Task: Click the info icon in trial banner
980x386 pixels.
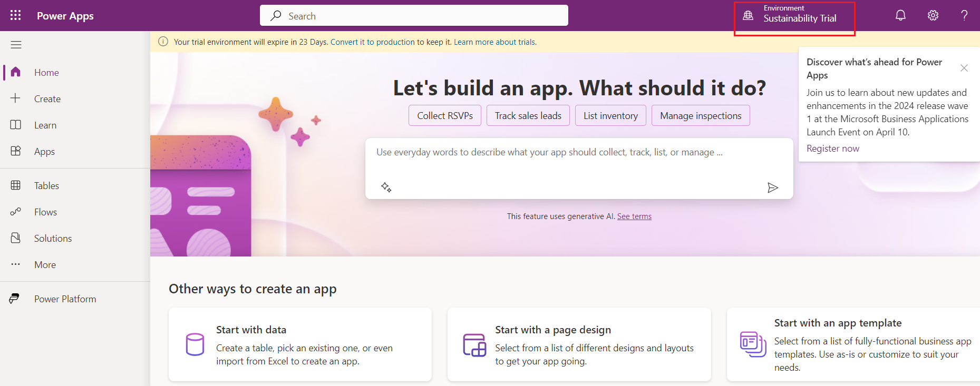Action: (163, 42)
